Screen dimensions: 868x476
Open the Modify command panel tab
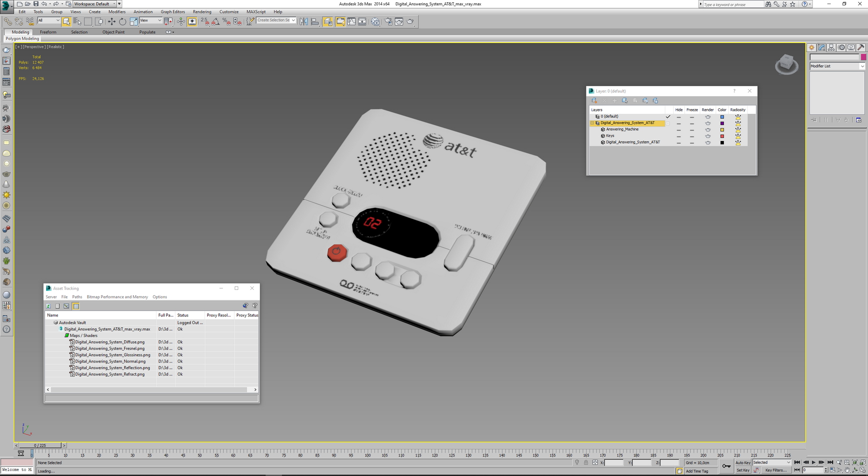click(x=821, y=47)
